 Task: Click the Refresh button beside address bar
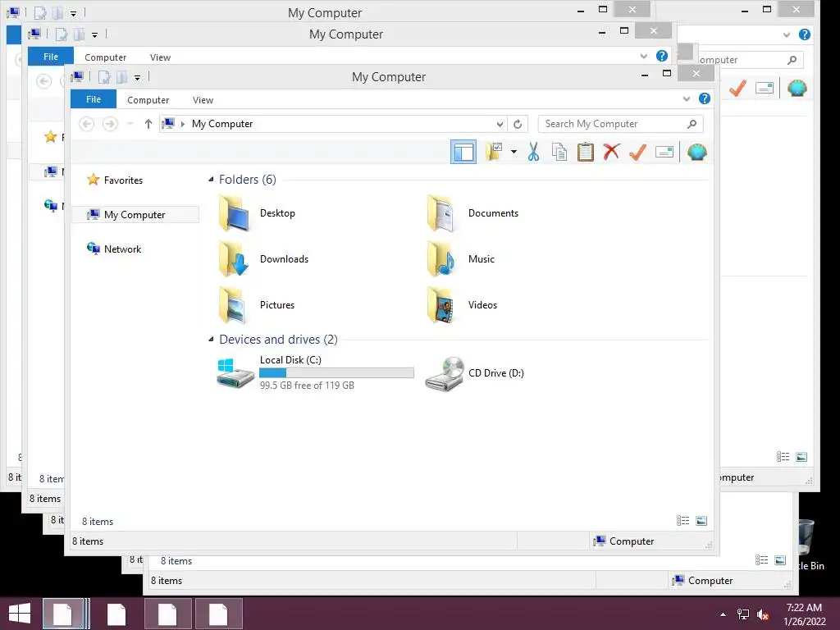pyautogui.click(x=518, y=125)
